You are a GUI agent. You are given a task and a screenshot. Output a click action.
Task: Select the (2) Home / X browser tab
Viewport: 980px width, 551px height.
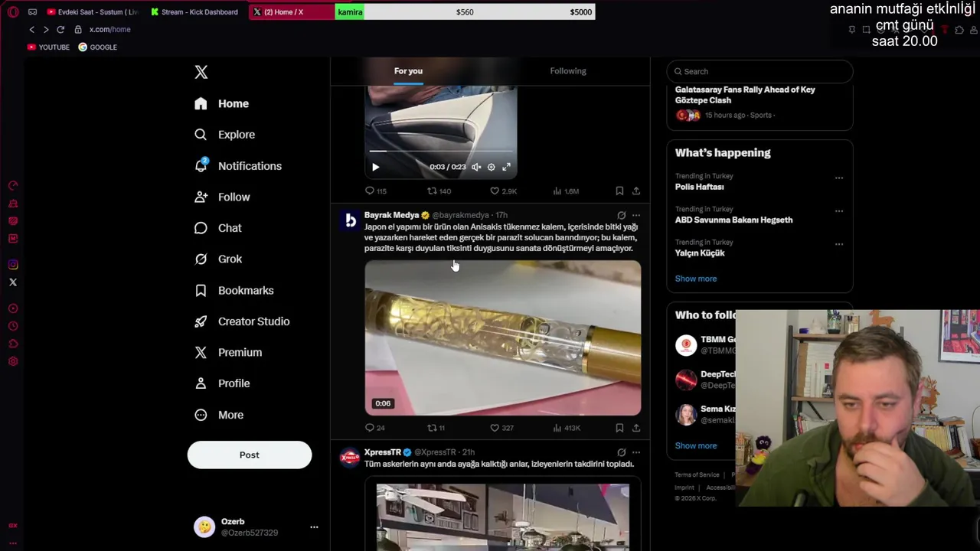click(291, 11)
